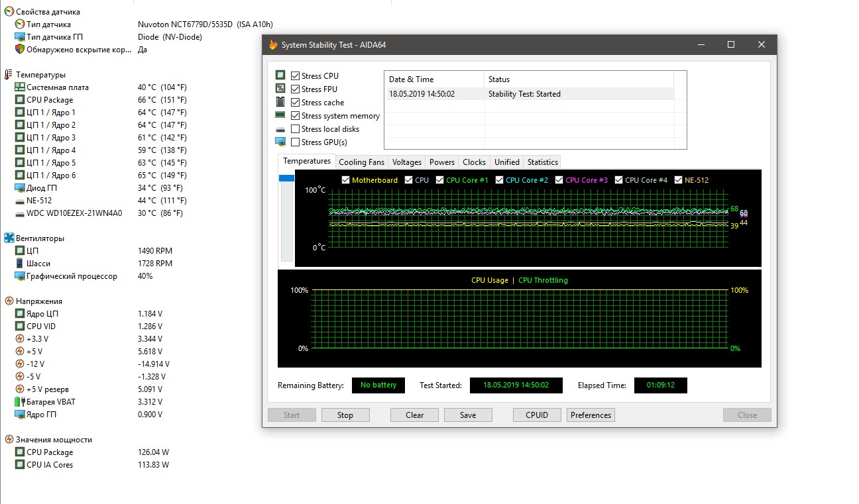
Task: Click the CPU IA Cores power icon
Action: click(x=20, y=465)
